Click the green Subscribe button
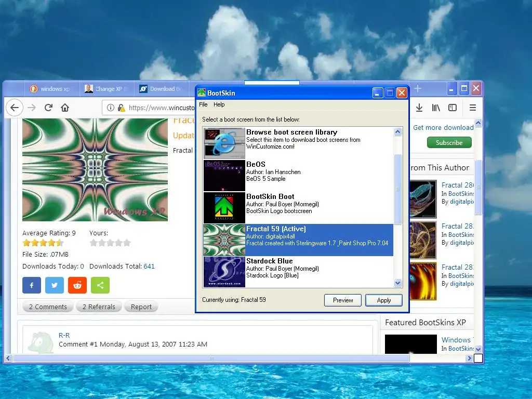Viewport: 532px width, 399px height. click(x=449, y=142)
